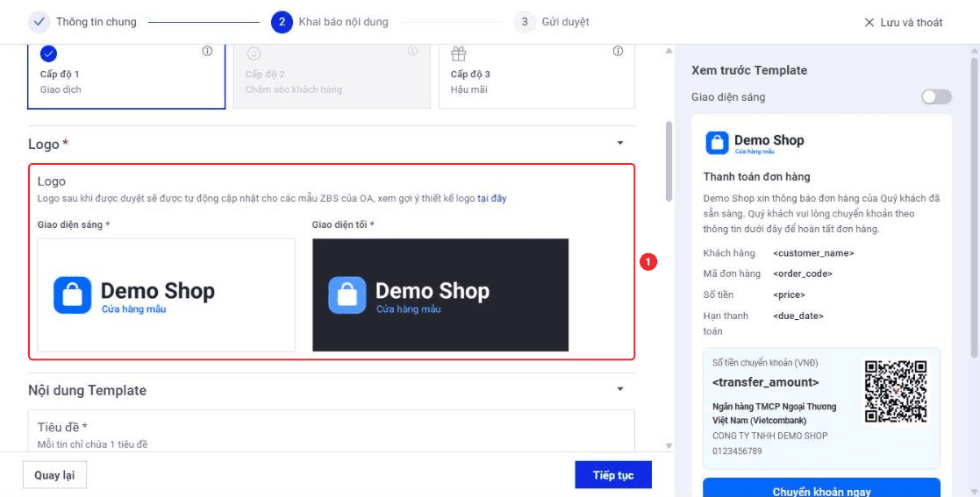Click light theme logo upload image
Screen dimensions: 980x497
click(166, 295)
